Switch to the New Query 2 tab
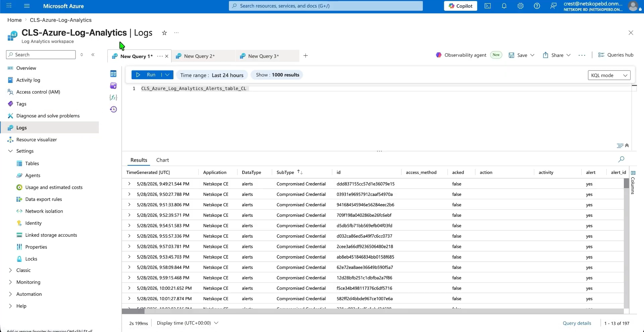This screenshot has width=644, height=332. click(203, 56)
